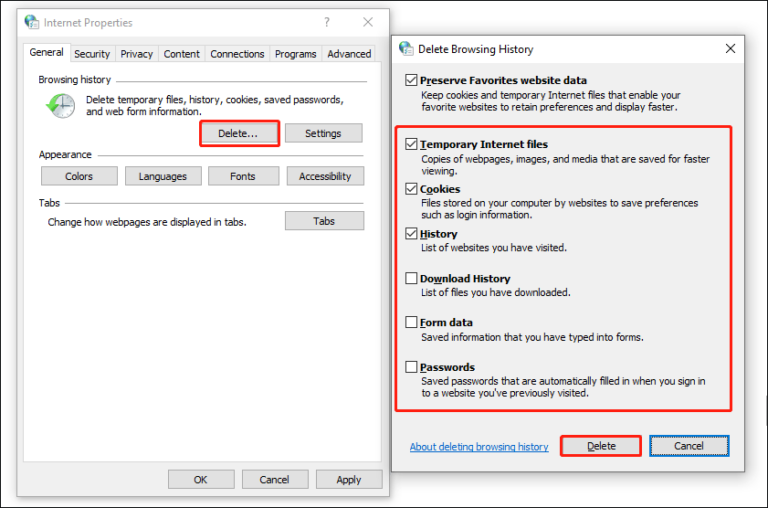The image size is (768, 508).
Task: Uncheck the History checkbox
Action: pos(411,234)
